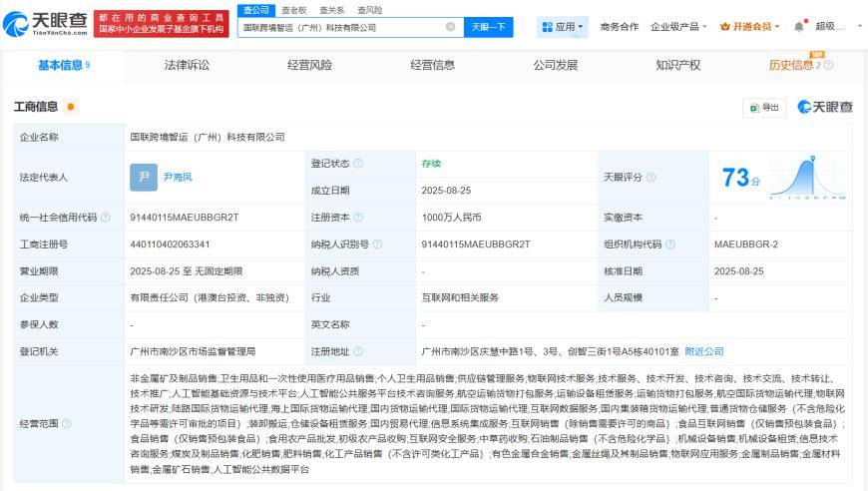Click the registered address text in 注册地址 row
This screenshot has width=868, height=491.
coord(551,351)
